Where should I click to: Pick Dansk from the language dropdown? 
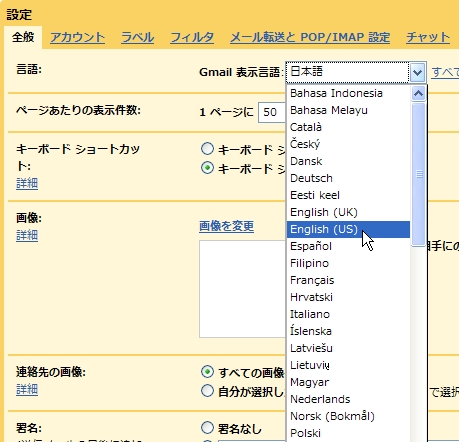pos(348,161)
